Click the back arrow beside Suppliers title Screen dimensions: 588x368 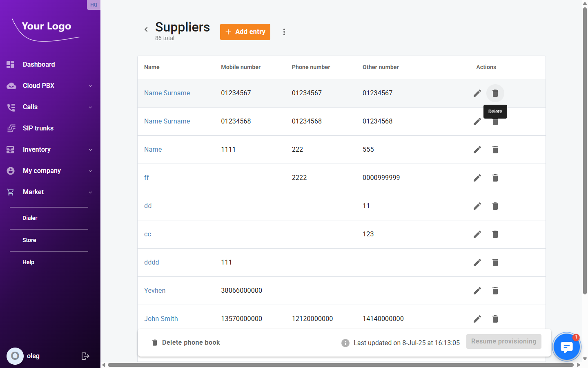tap(146, 29)
